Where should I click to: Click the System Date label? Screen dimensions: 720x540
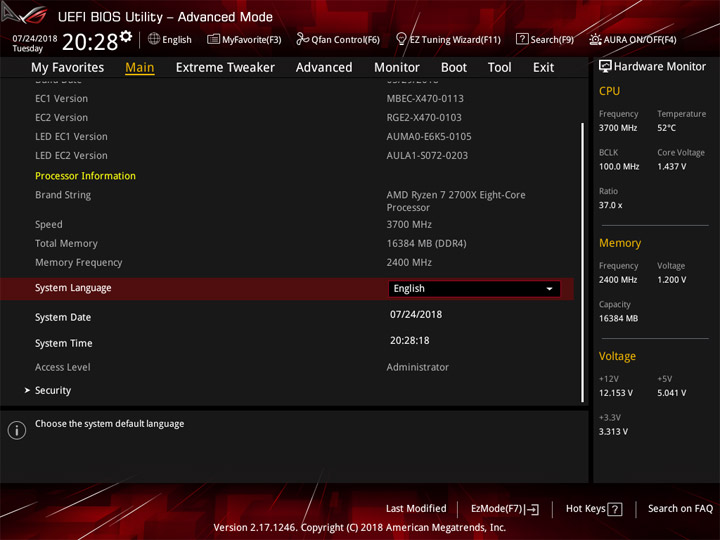coord(63,317)
